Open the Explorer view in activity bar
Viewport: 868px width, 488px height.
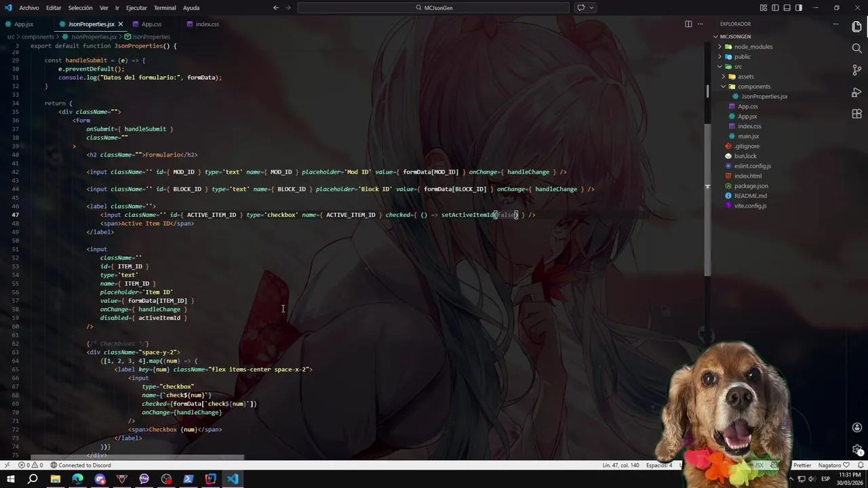coord(856,26)
